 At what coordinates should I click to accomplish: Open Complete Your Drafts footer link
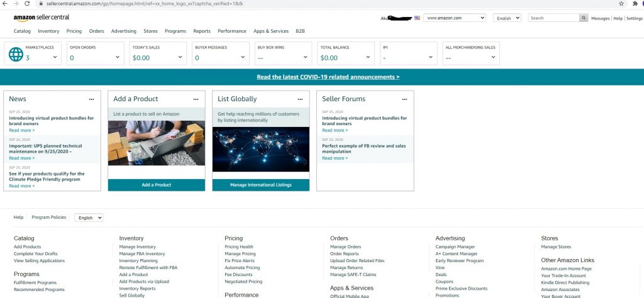point(36,254)
